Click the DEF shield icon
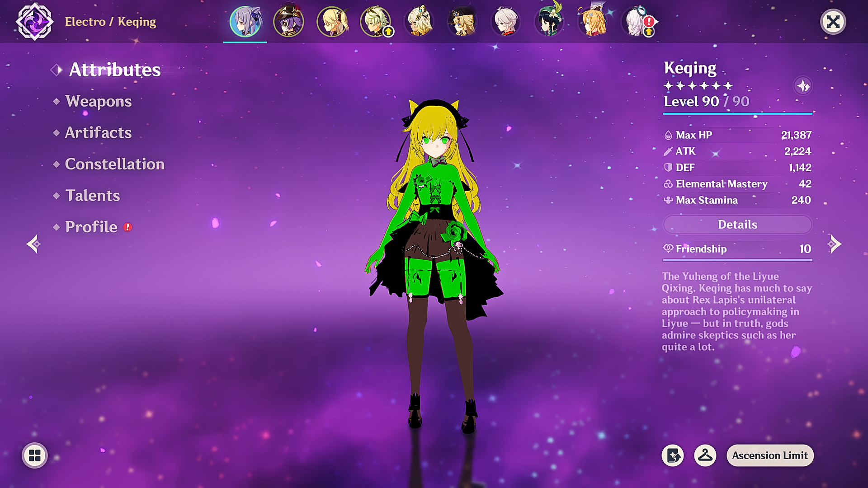The height and width of the screenshot is (488, 868). 668,168
